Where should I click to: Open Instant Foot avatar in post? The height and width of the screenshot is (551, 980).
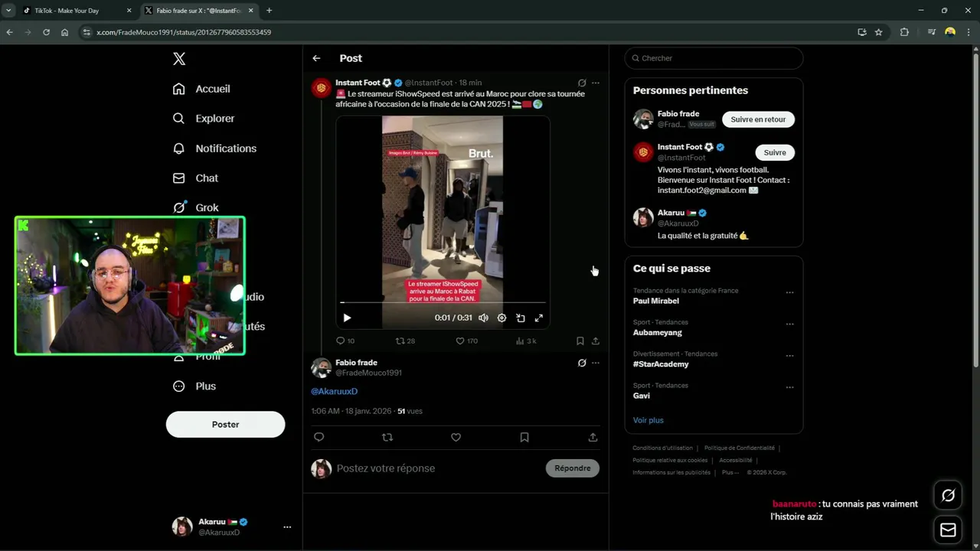(321, 88)
